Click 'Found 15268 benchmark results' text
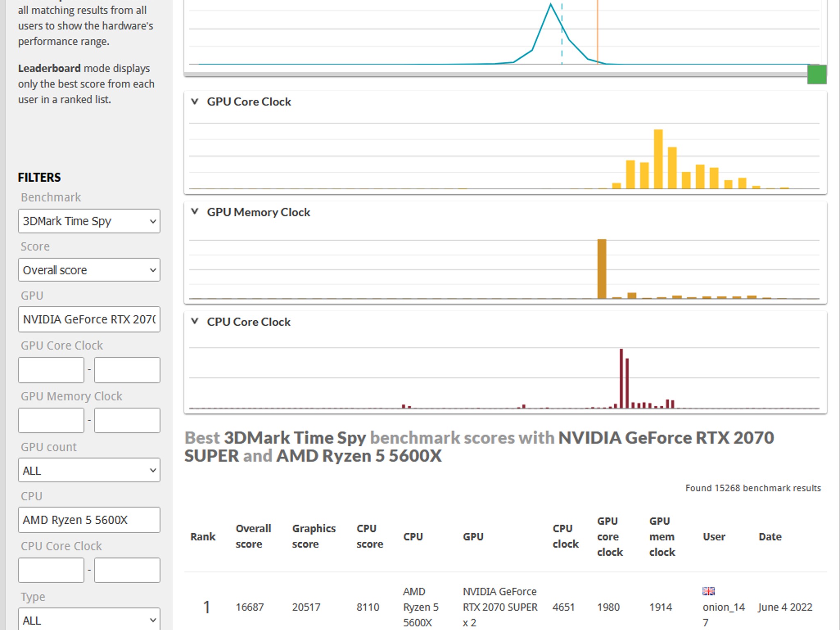 click(753, 488)
